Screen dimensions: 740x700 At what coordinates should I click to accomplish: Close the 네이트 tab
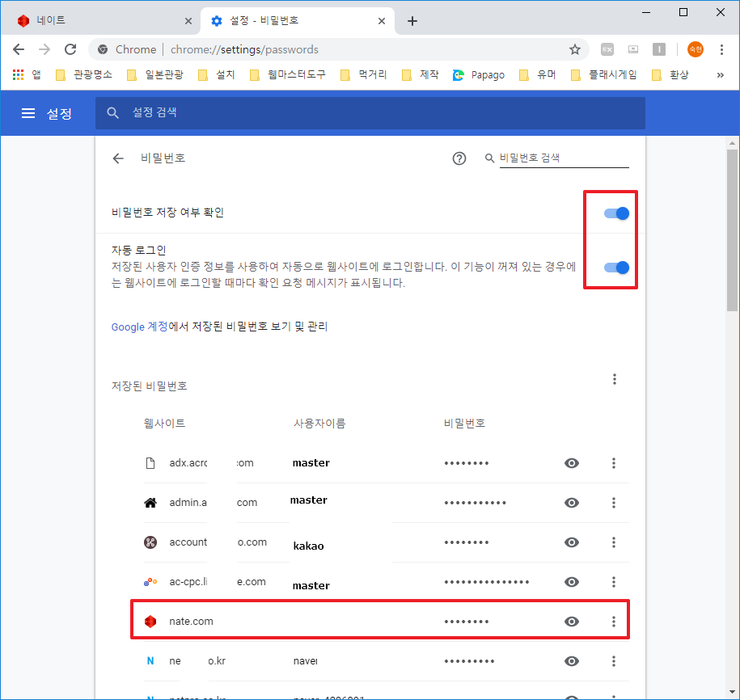pos(188,21)
